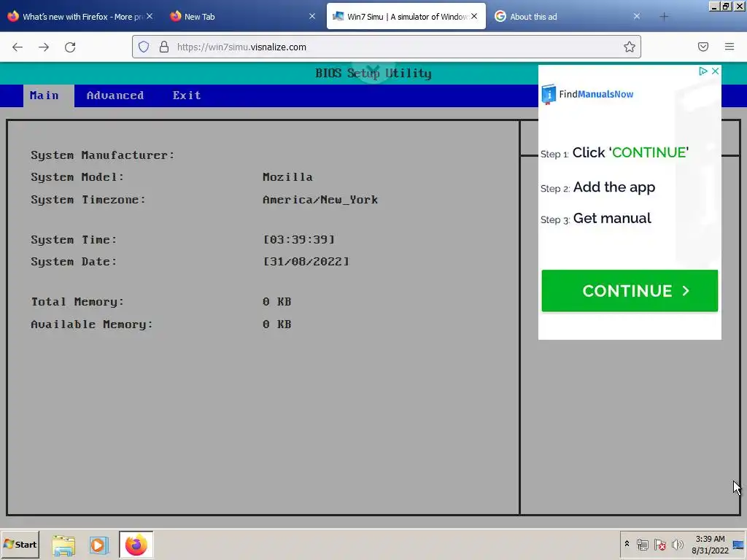The image size is (747, 560).
Task: Restore down the Firefox window
Action: coord(726,6)
